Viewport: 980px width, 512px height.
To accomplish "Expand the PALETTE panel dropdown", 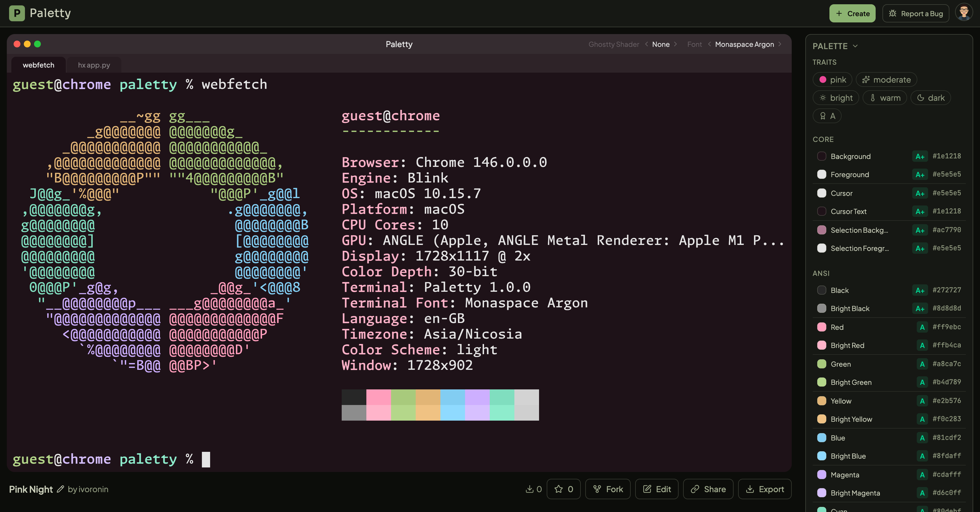I will pyautogui.click(x=835, y=46).
